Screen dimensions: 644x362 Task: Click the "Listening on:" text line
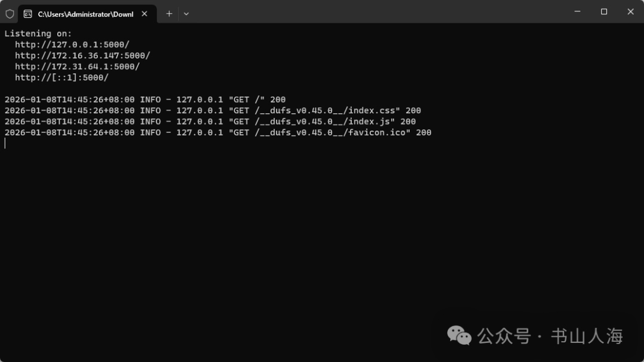[38, 34]
